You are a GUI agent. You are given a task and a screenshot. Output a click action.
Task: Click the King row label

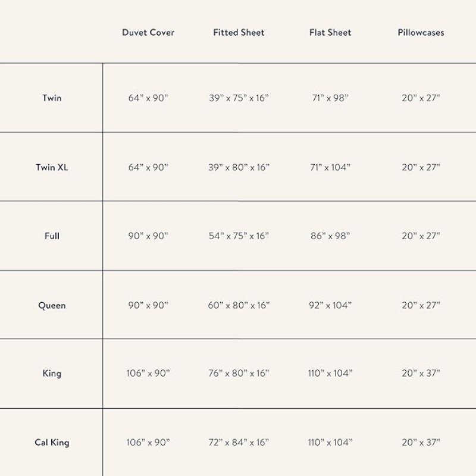(52, 374)
